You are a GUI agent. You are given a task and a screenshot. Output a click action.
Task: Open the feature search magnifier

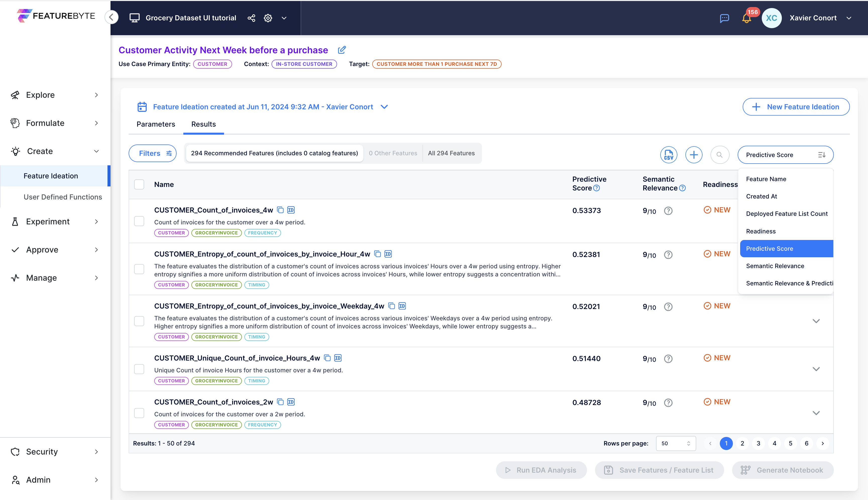coord(720,155)
